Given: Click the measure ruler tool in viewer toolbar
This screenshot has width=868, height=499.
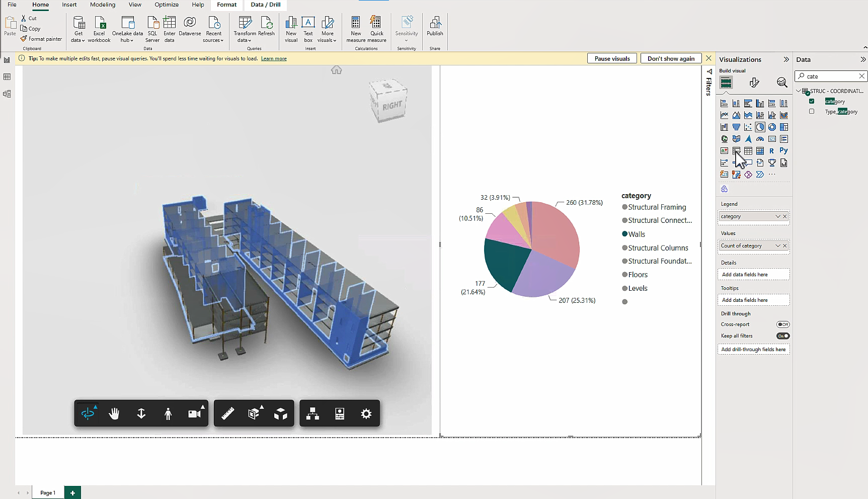Looking at the screenshot, I should click(228, 413).
